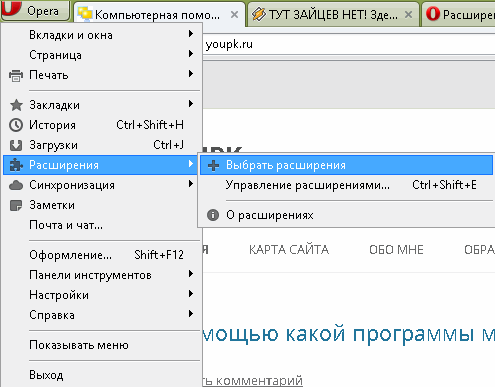The height and width of the screenshot is (387, 495).
Task: Open the Вкладки и окна menu item
Action: [x=102, y=35]
